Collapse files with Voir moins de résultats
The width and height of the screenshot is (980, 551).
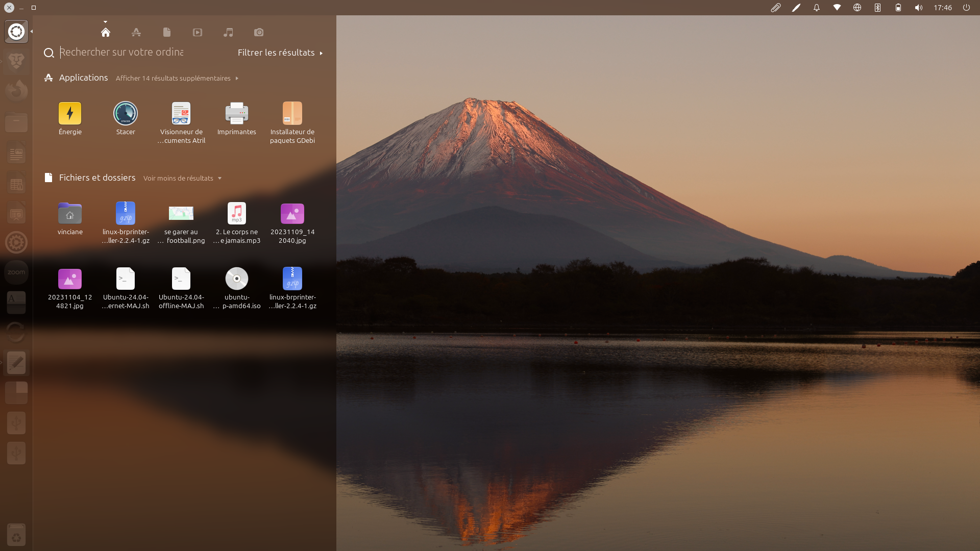tap(182, 178)
